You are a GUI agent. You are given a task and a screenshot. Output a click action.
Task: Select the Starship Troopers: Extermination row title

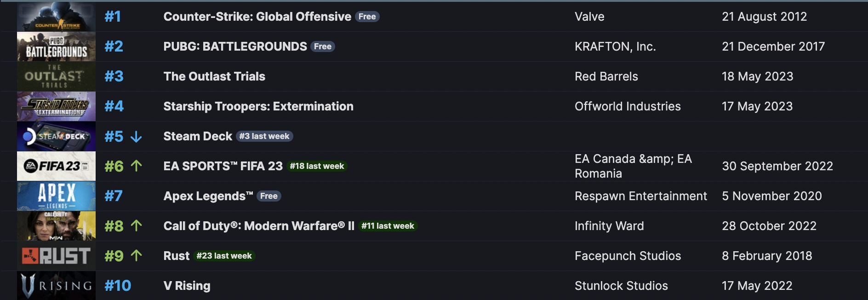point(258,106)
